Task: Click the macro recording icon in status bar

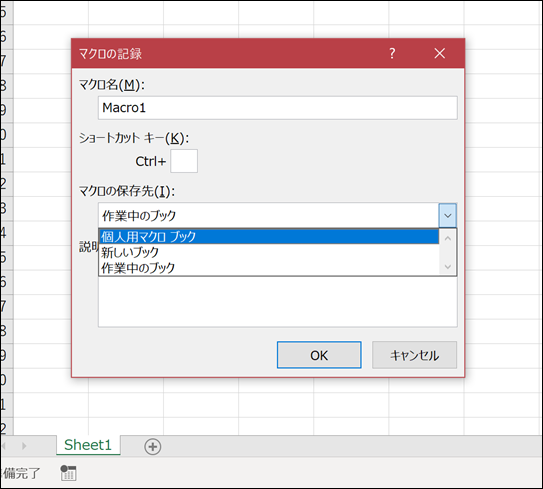Action: (x=69, y=473)
